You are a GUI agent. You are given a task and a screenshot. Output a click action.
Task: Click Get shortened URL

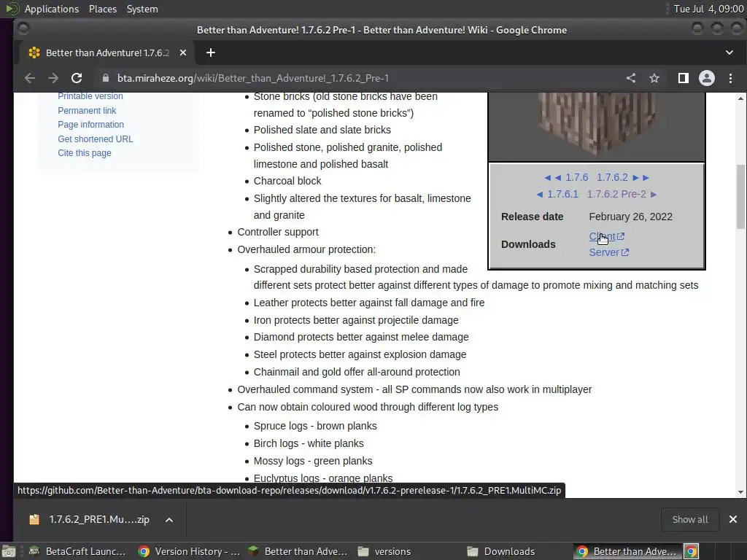coord(96,139)
